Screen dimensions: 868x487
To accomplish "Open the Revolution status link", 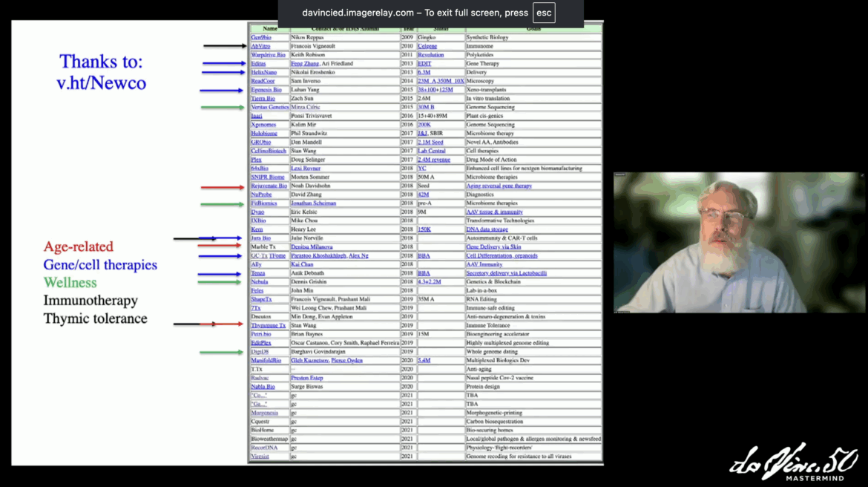I will [431, 55].
